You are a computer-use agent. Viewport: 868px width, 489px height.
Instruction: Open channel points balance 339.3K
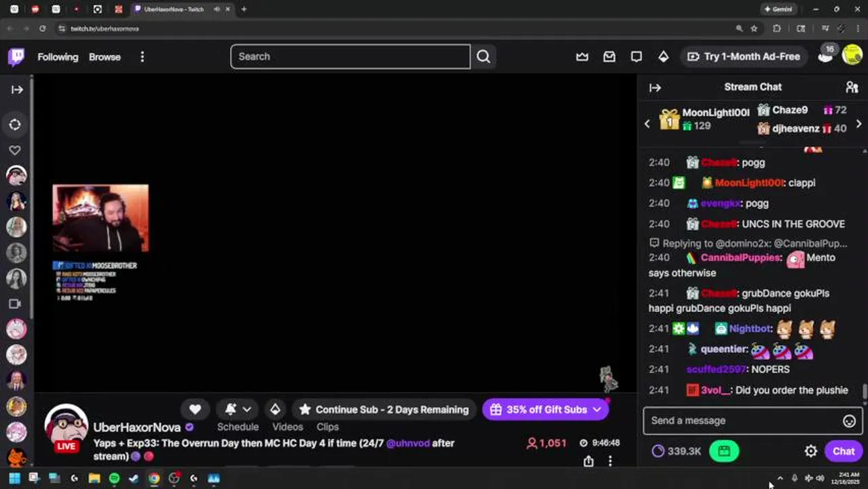(x=676, y=451)
